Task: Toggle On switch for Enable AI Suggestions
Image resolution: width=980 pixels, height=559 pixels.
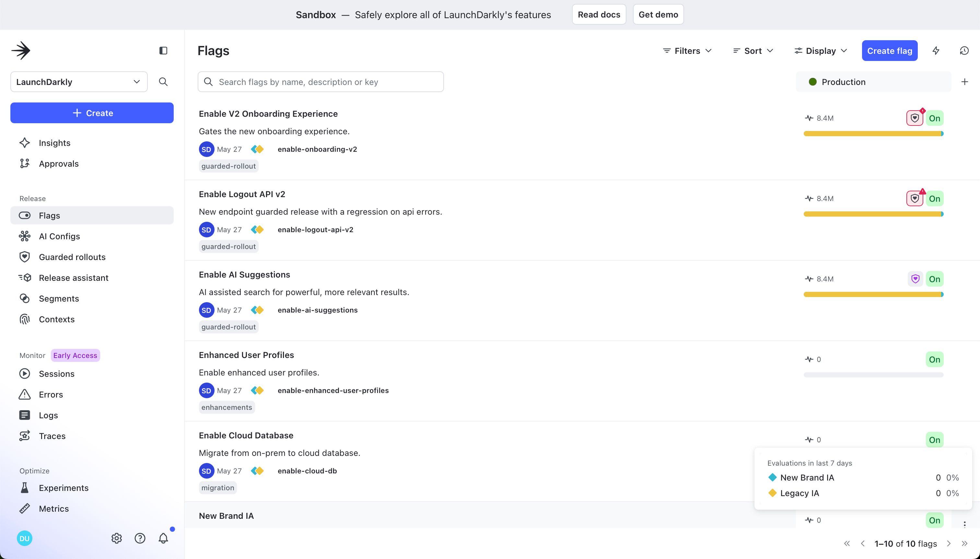Action: coord(935,279)
